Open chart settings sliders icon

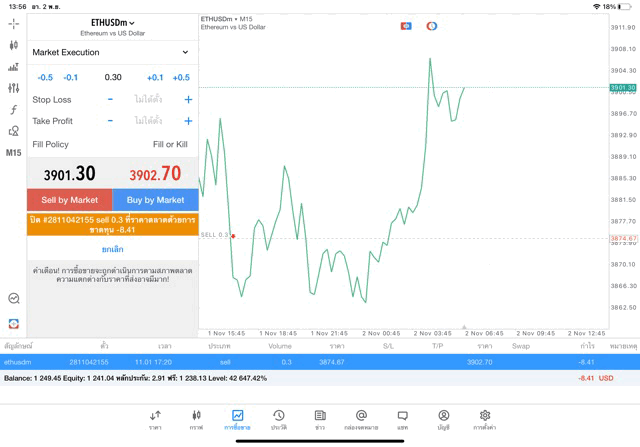13,88
